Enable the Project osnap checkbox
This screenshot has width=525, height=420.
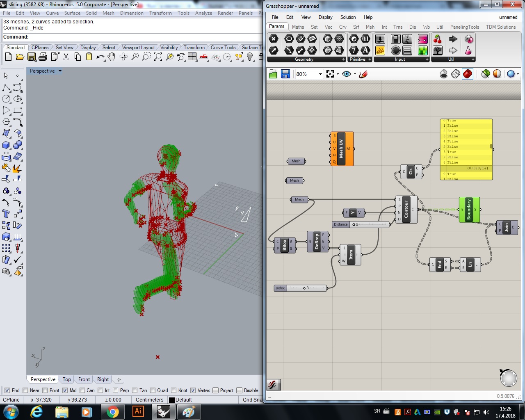(216, 390)
